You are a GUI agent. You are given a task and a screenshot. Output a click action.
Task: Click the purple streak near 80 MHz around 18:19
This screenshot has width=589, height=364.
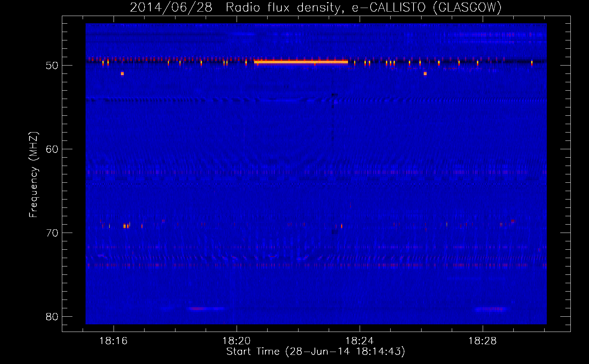(207, 309)
